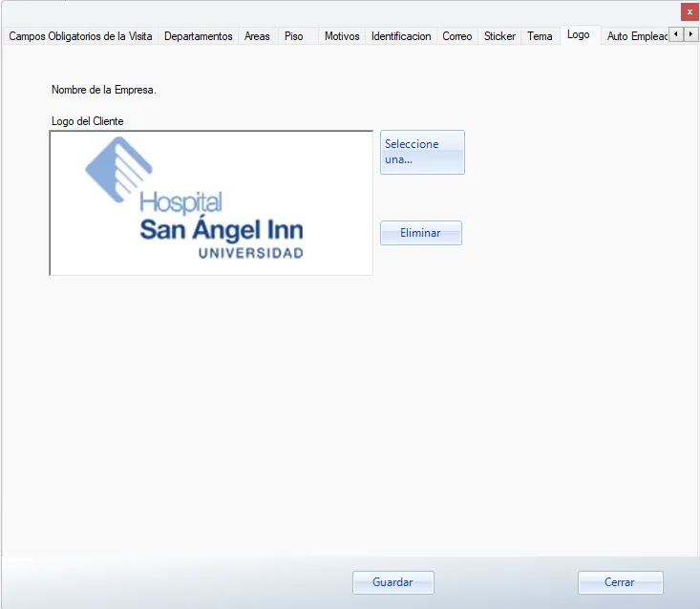Switch to the Identificacion tab
The height and width of the screenshot is (609, 700).
(x=401, y=36)
